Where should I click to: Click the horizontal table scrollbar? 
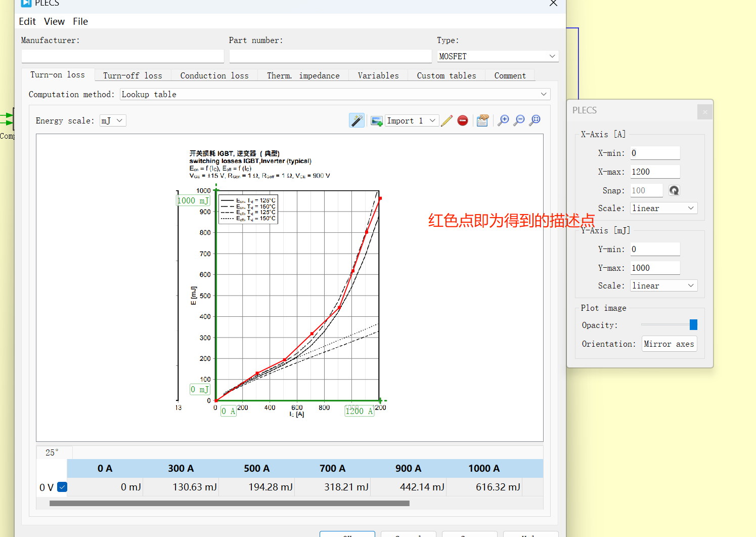(230, 503)
